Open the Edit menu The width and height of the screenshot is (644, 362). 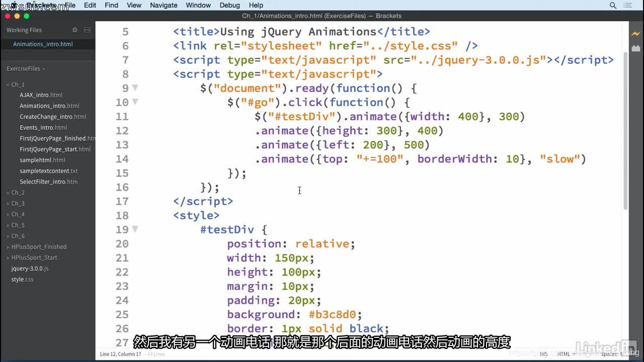[90, 5]
